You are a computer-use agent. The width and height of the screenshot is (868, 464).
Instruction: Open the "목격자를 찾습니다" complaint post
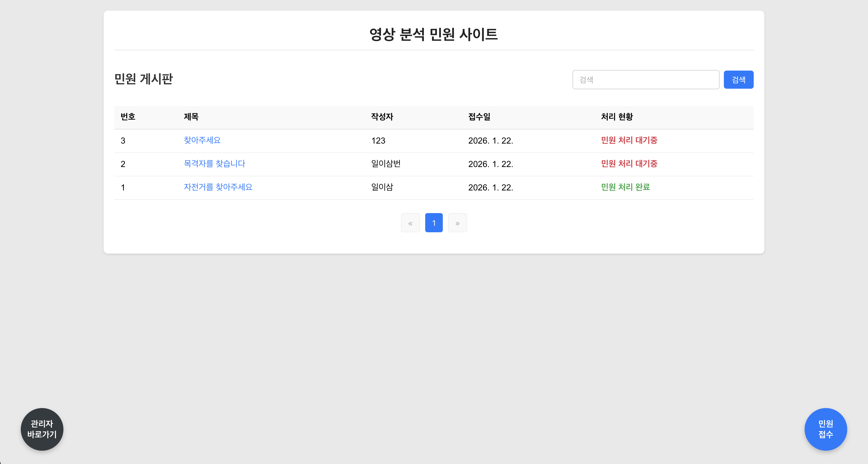[214, 164]
